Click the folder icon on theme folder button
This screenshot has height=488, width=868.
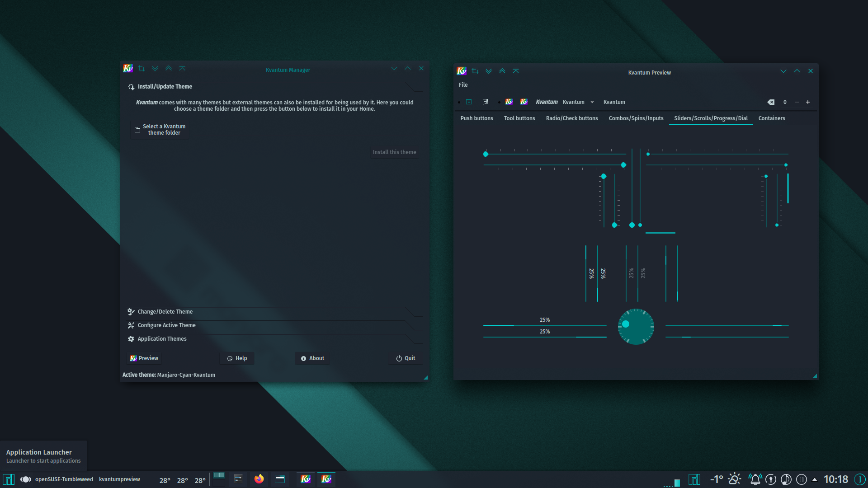137,130
